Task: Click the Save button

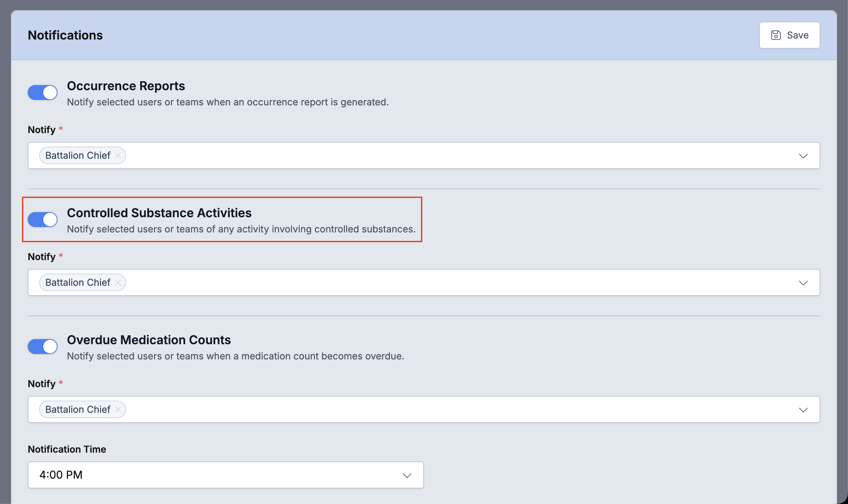Action: (x=789, y=35)
